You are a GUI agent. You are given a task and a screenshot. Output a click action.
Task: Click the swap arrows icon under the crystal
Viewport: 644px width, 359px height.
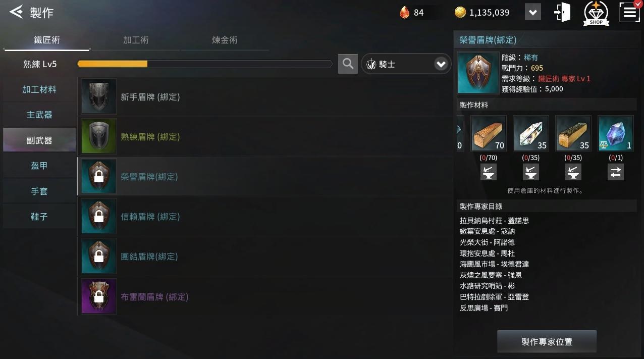point(615,172)
